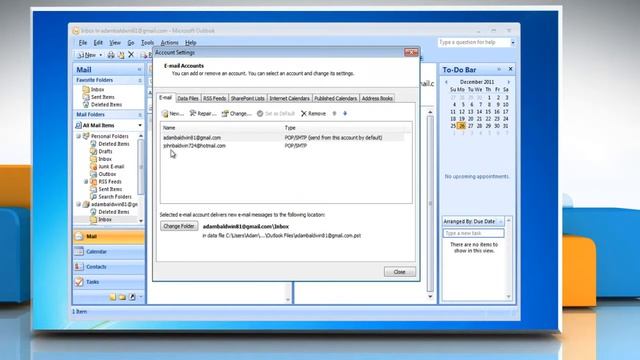Expand the RSS Feeds tree node

click(x=86, y=182)
